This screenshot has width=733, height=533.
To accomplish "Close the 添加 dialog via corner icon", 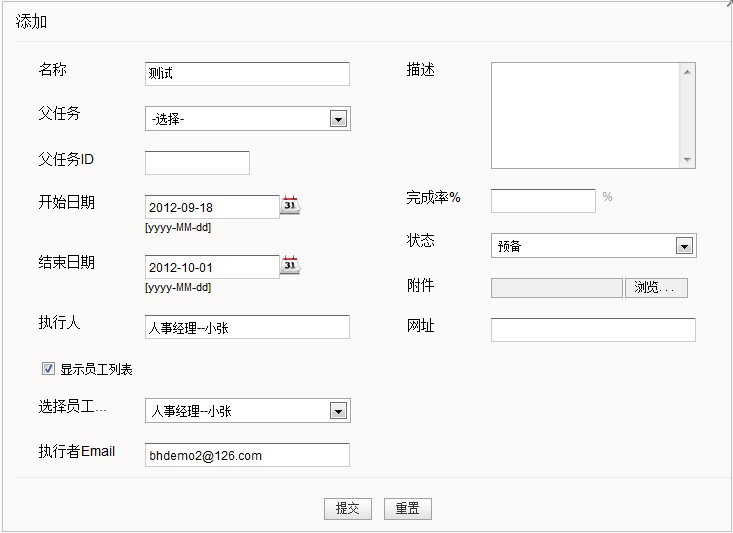I will click(x=727, y=4).
